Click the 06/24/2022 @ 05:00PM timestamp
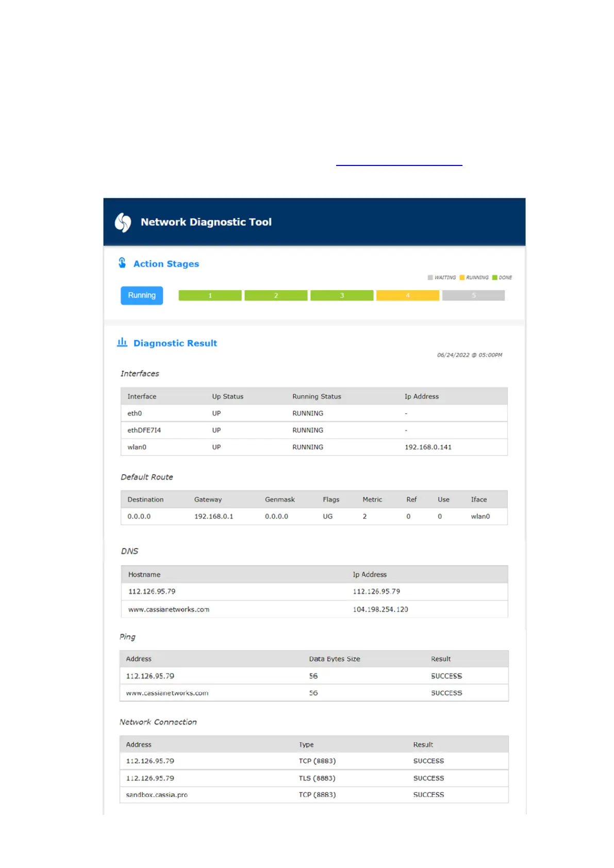This screenshot has width=614, height=868. 470,355
